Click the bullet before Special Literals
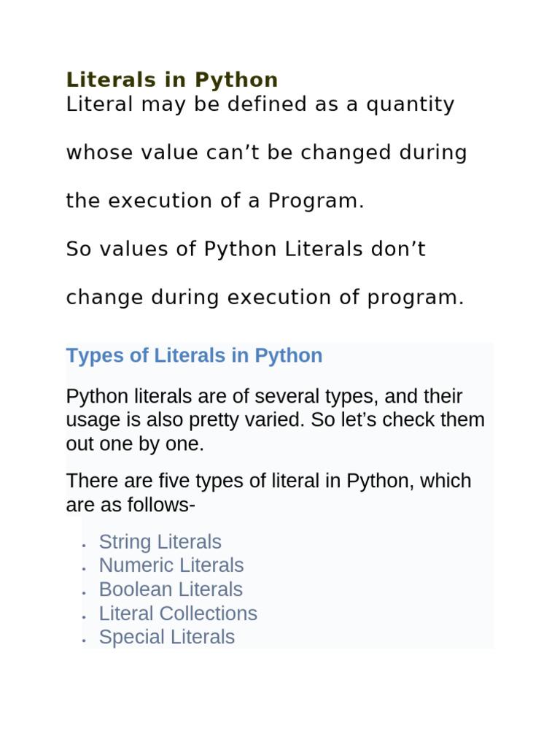 coord(84,640)
